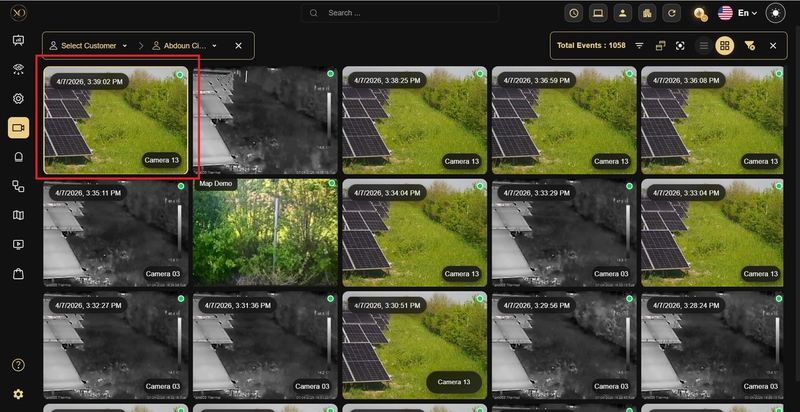Open the folded map icon in sidebar
The image size is (800, 412).
(18, 216)
